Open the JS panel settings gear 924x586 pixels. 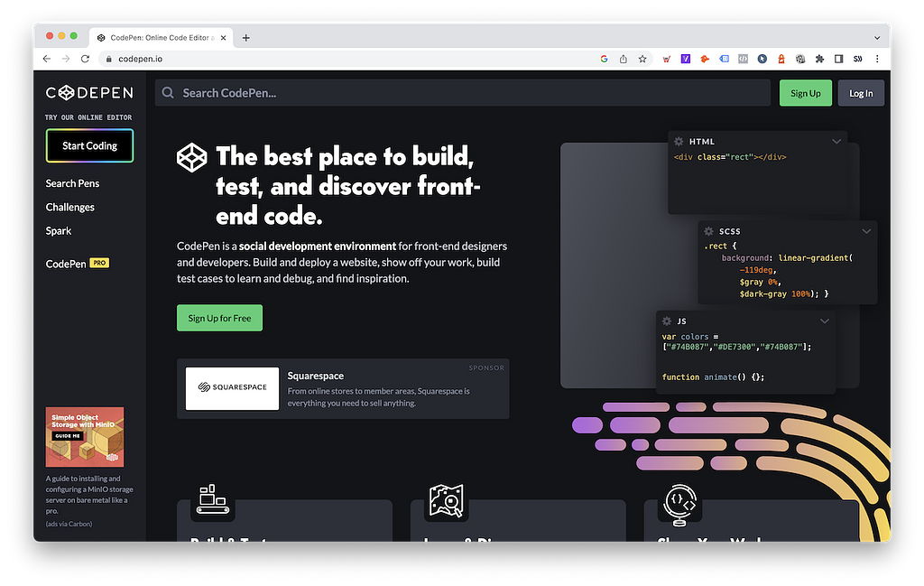[x=667, y=321]
